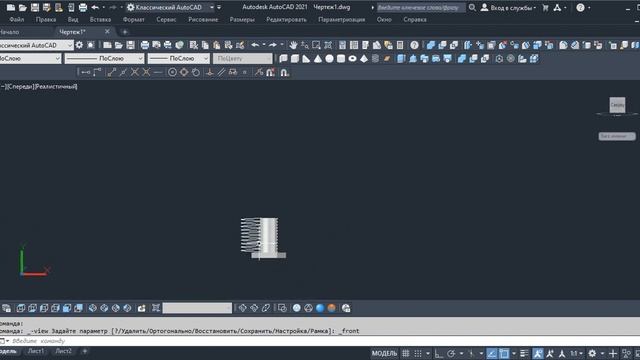640x360 pixels.
Task: Open the ПоЦвету plot style dropdown
Action: pos(242,59)
